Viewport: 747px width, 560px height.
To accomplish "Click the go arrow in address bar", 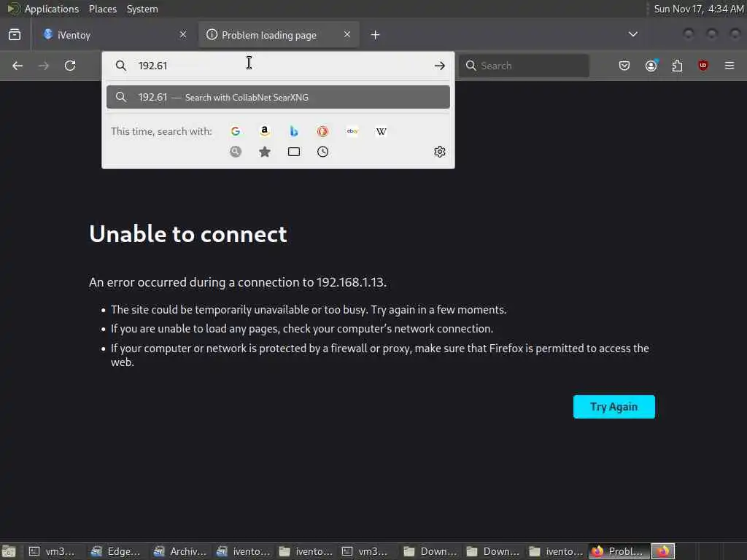I will pyautogui.click(x=440, y=66).
